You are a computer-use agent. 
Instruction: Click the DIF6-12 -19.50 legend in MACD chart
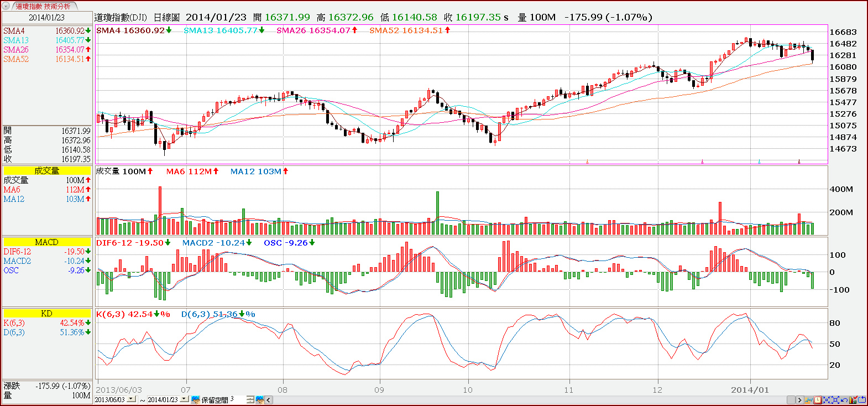click(133, 243)
